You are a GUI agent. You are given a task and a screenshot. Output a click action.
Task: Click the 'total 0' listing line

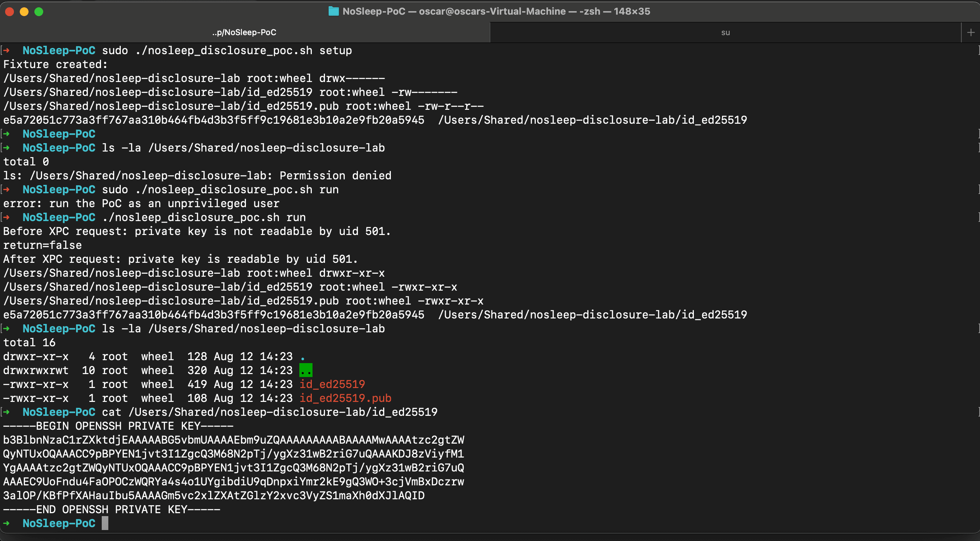coord(26,161)
